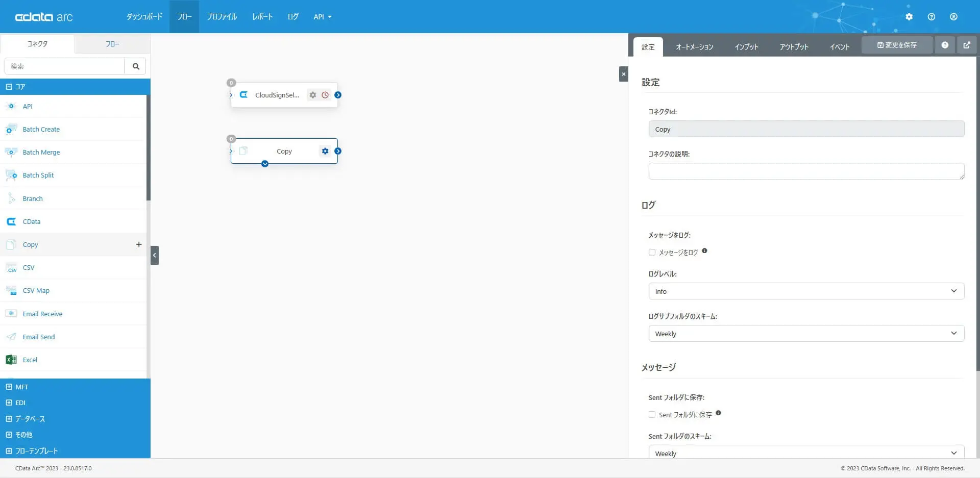Image resolution: width=980 pixels, height=478 pixels.
Task: Select the Email Send connector icon
Action: [11, 337]
